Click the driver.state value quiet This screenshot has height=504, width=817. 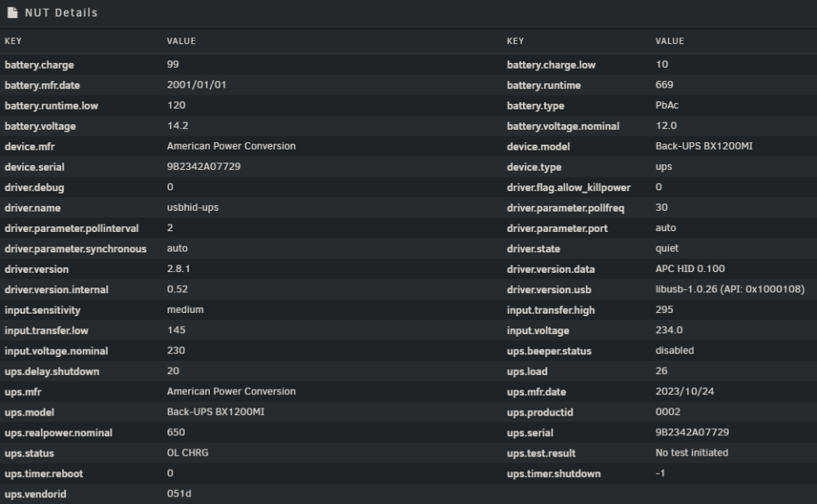point(667,248)
